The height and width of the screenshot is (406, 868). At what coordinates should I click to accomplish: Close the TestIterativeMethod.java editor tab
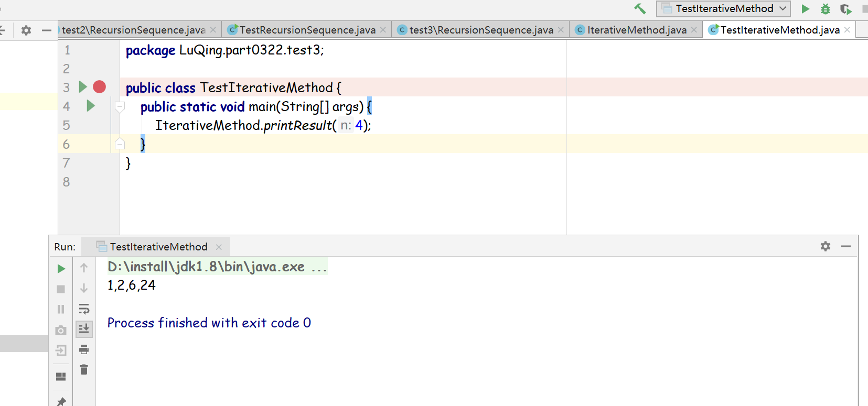click(847, 30)
